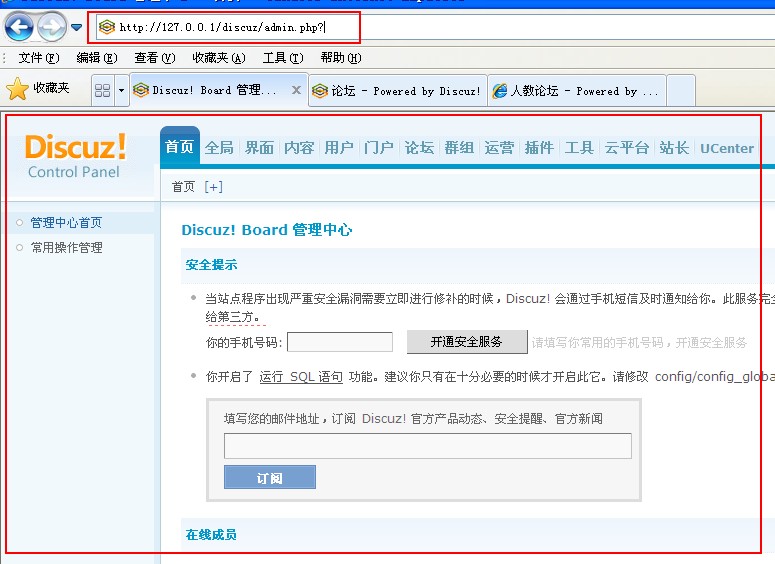Open the 文件(F) menu
This screenshot has height=564, width=775.
coord(39,58)
